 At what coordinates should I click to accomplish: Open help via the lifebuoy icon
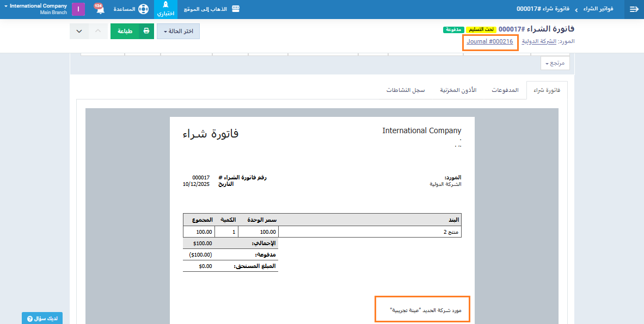[143, 9]
